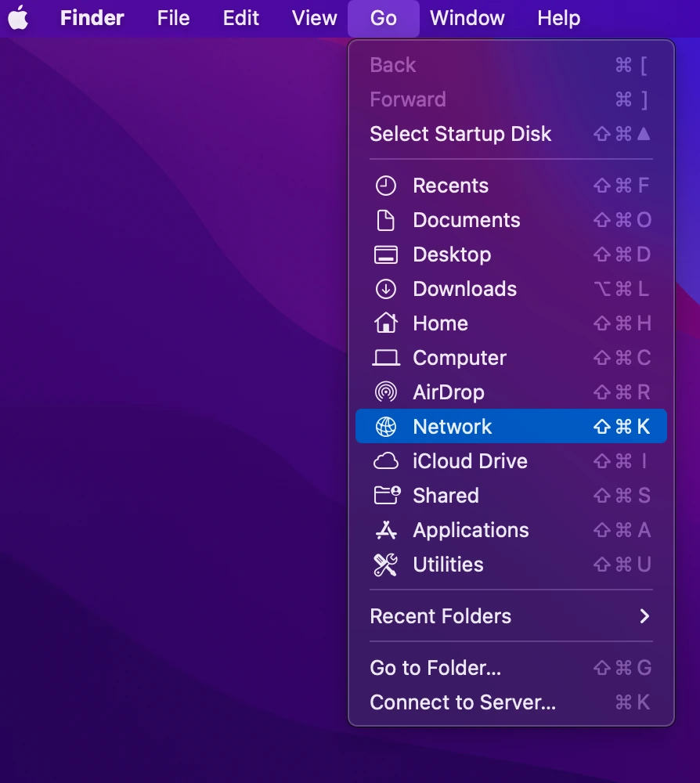Click the Documents page icon
The image size is (700, 783).
385,220
